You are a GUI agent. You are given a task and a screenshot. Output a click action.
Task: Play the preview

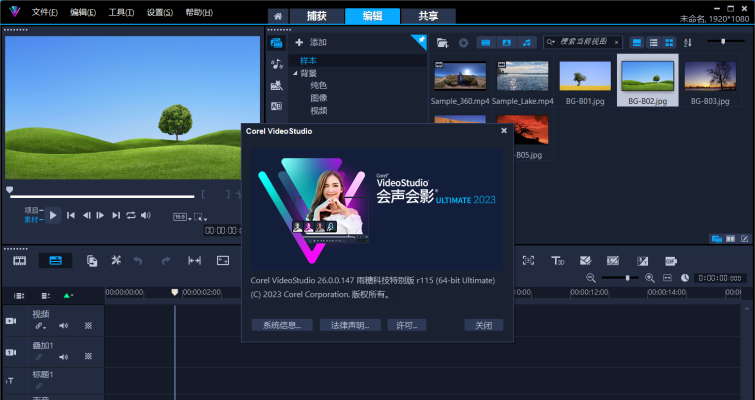[53, 215]
